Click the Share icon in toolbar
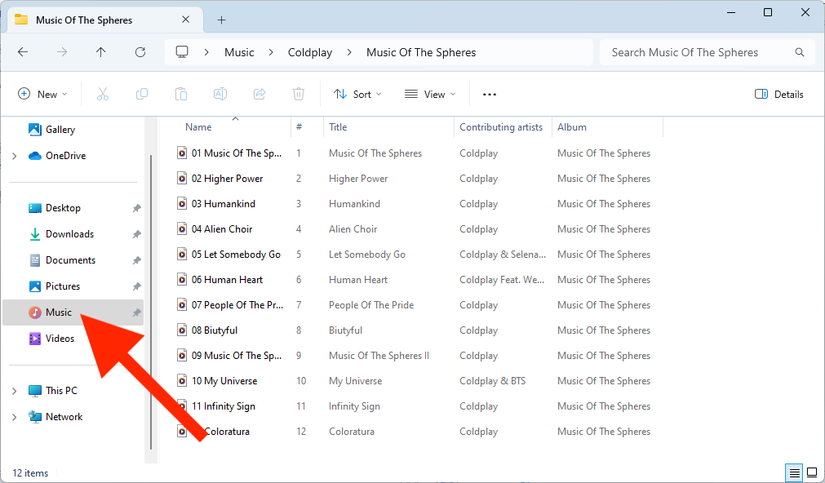 click(259, 94)
